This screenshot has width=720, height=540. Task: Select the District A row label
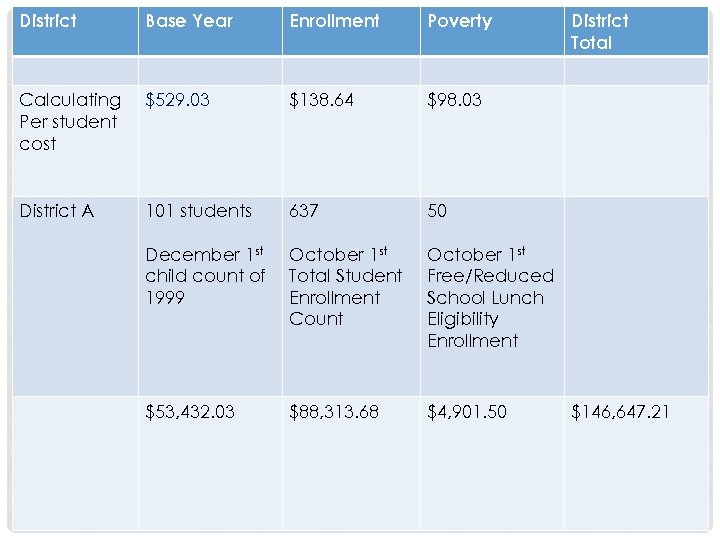tap(56, 211)
